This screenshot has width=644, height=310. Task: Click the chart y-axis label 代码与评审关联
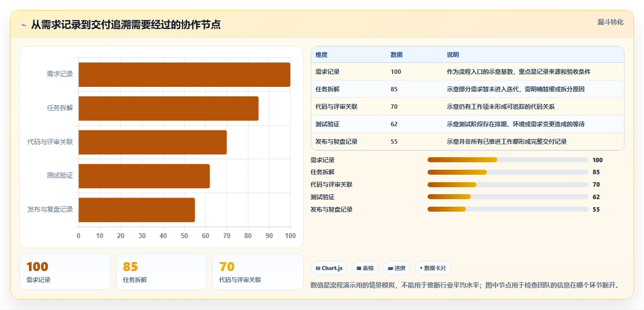tap(50, 142)
